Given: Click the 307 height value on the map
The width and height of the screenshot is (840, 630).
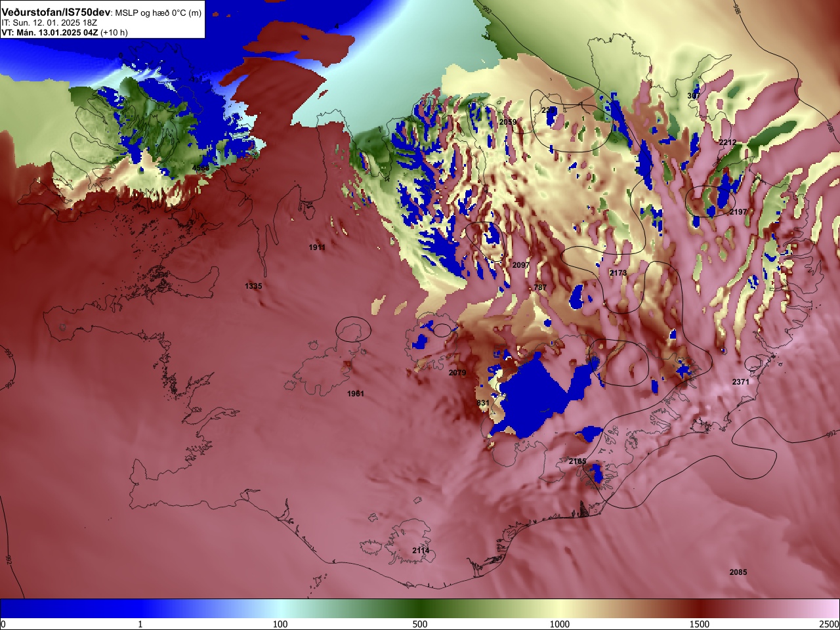Looking at the screenshot, I should tap(693, 96).
